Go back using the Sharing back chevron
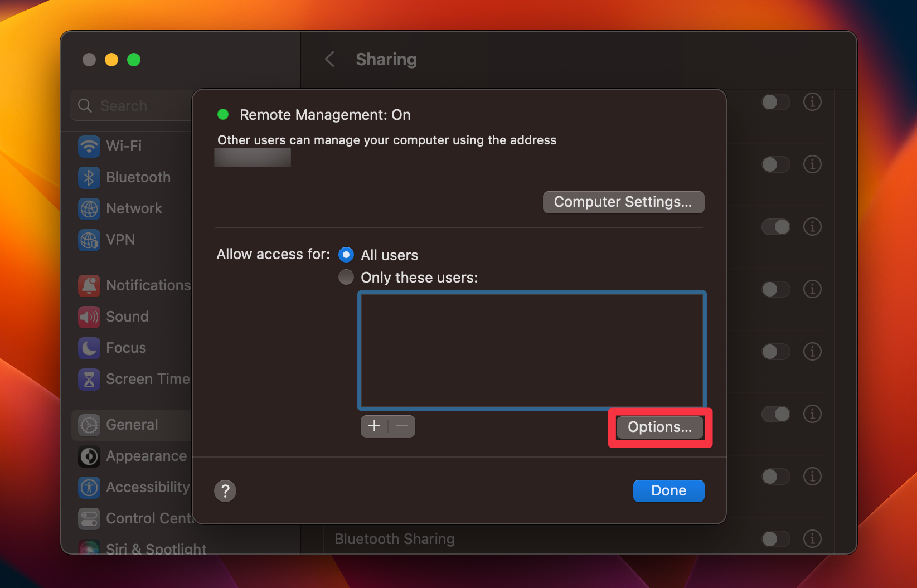917x588 pixels. click(329, 59)
